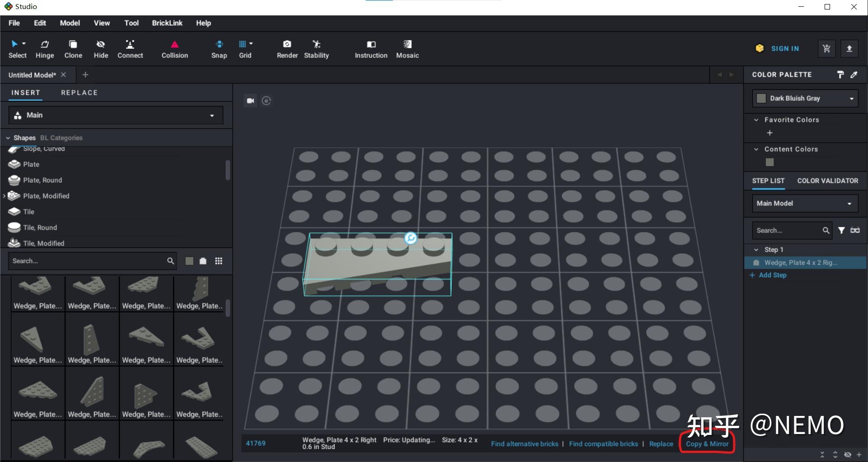Select the paint bucket in Color Palette

(840, 75)
